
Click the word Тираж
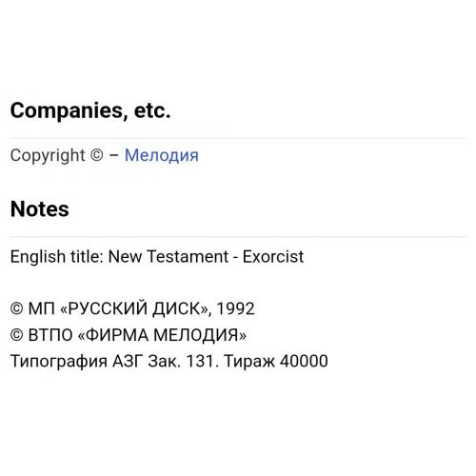[249, 362]
